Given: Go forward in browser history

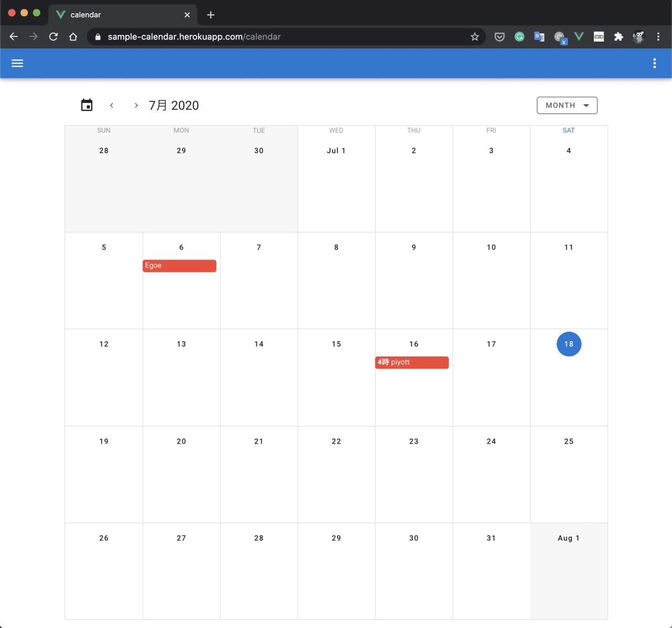Looking at the screenshot, I should (34, 37).
